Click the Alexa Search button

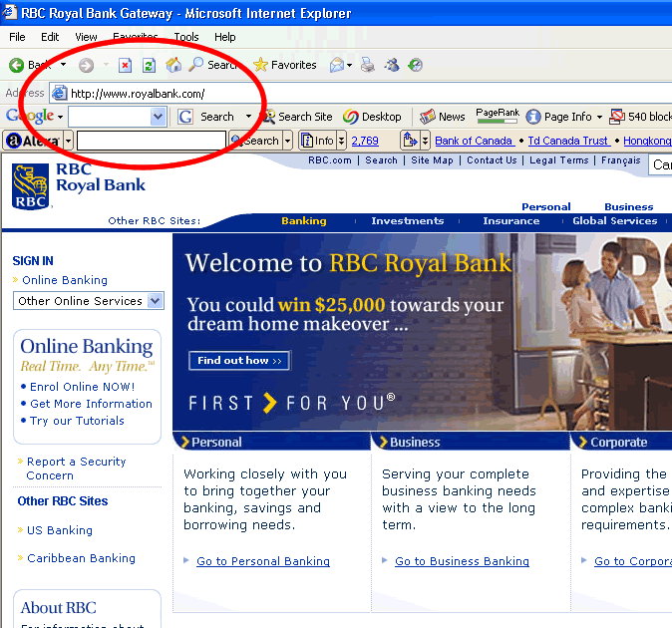click(x=254, y=141)
